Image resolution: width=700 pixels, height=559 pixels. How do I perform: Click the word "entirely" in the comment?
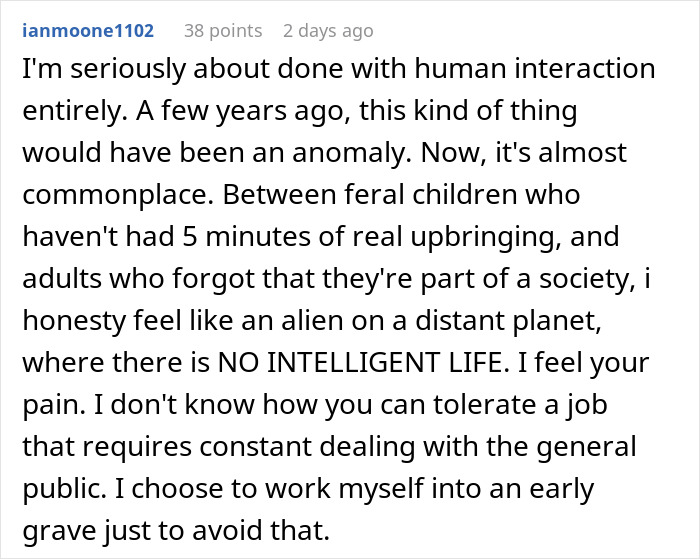(x=68, y=111)
